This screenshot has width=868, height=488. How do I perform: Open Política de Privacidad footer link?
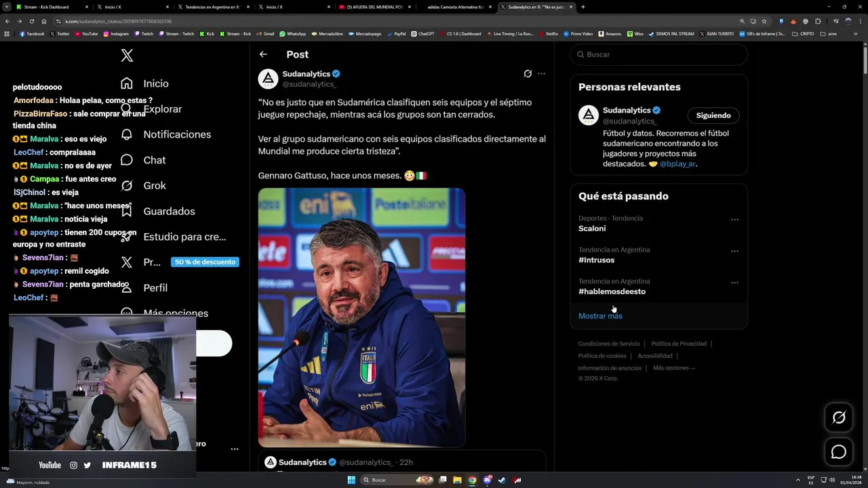[679, 344]
